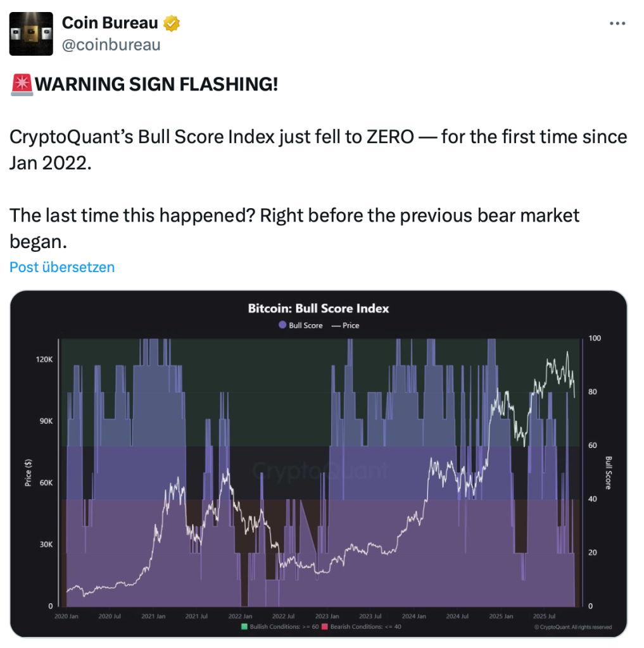Click the CryptoQuant copyright notice text
Screen dimensions: 644x648
(x=572, y=627)
